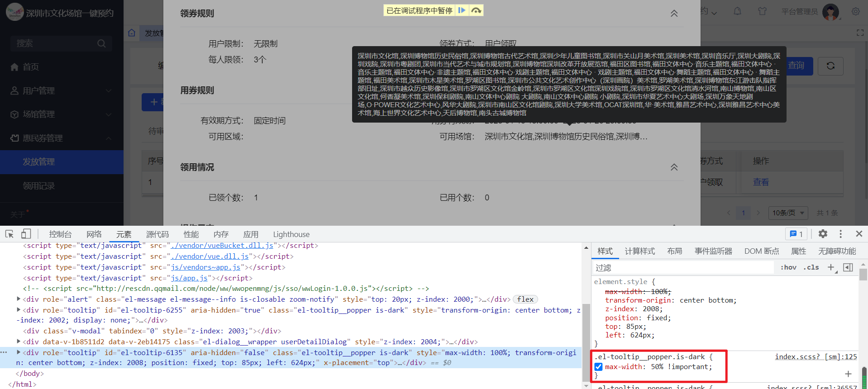The height and width of the screenshot is (389, 868).
Task: Toggle device toolbar icon in DevTools
Action: pyautogui.click(x=26, y=234)
